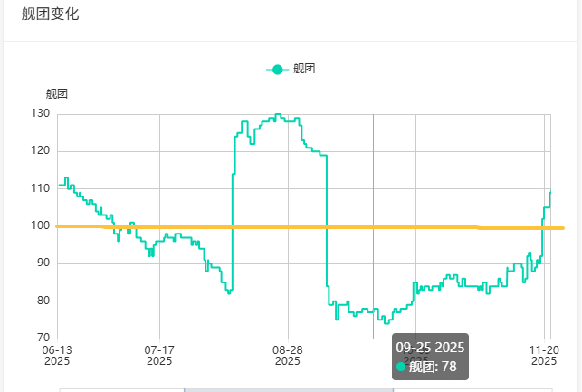Click the 100 y-axis value label
This screenshot has height=392, width=582.
point(40,225)
